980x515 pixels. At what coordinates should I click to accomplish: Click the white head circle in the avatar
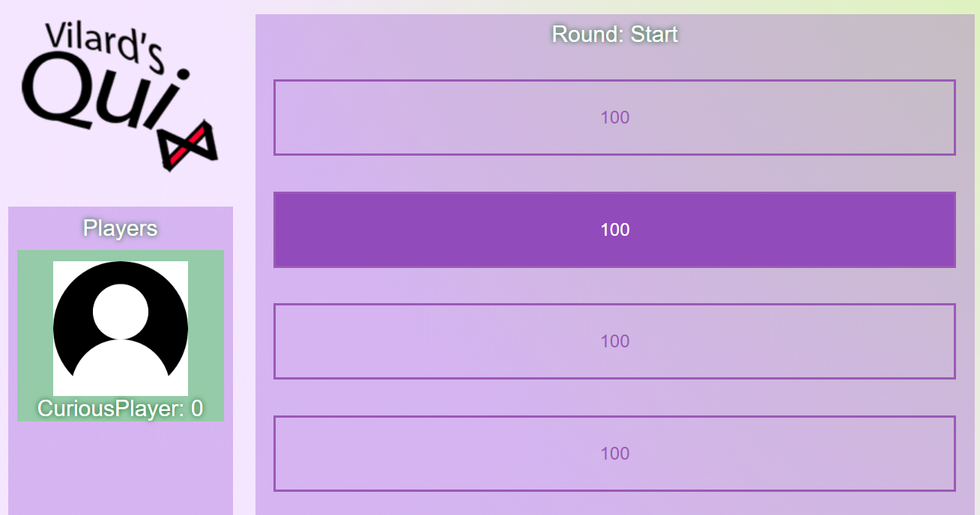tap(121, 311)
